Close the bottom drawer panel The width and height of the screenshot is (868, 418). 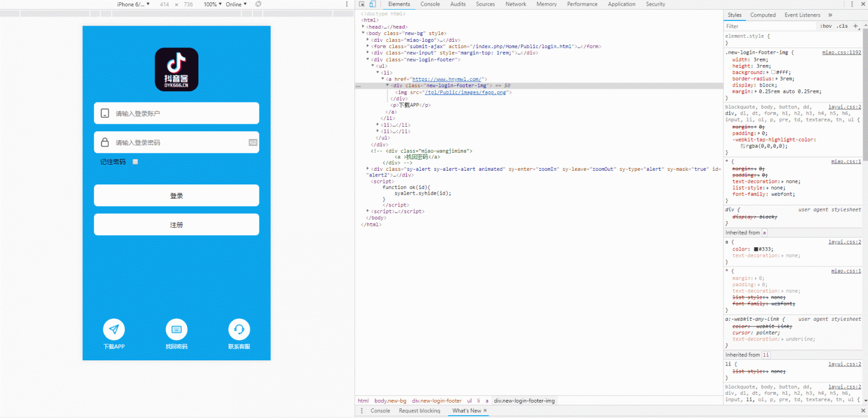pos(862,411)
